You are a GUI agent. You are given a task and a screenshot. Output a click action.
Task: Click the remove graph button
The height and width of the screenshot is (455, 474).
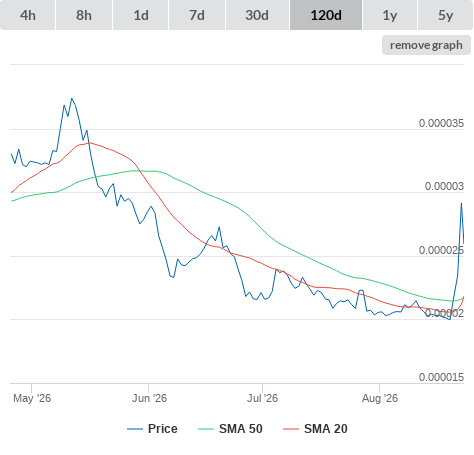pos(426,45)
